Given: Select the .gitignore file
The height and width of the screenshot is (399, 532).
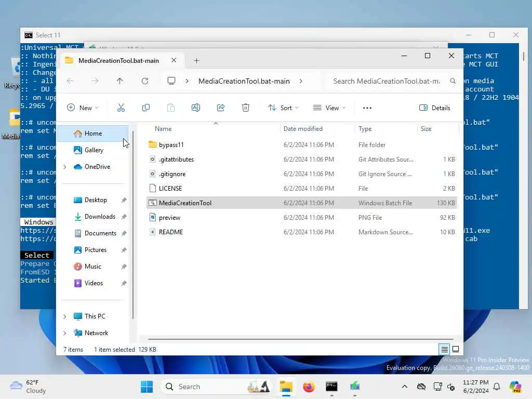Looking at the screenshot, I should 302,174.
